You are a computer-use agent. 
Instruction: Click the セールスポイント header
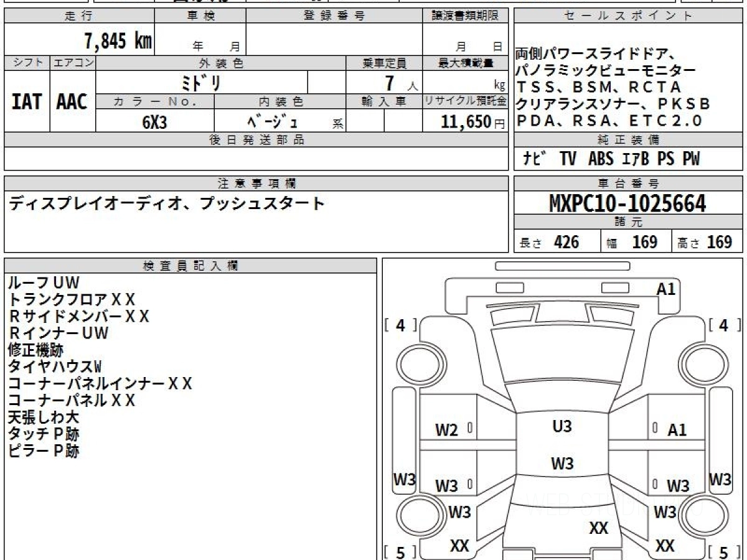click(x=628, y=16)
